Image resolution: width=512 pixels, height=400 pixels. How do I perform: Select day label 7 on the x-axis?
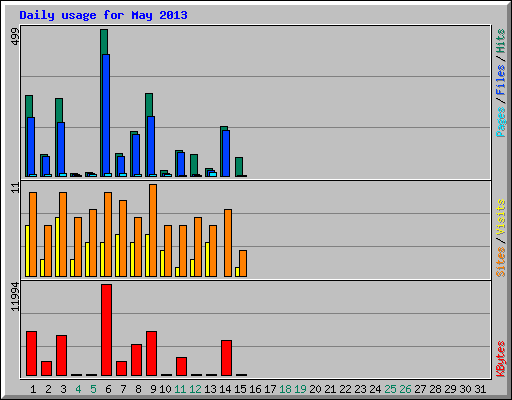[123, 389]
